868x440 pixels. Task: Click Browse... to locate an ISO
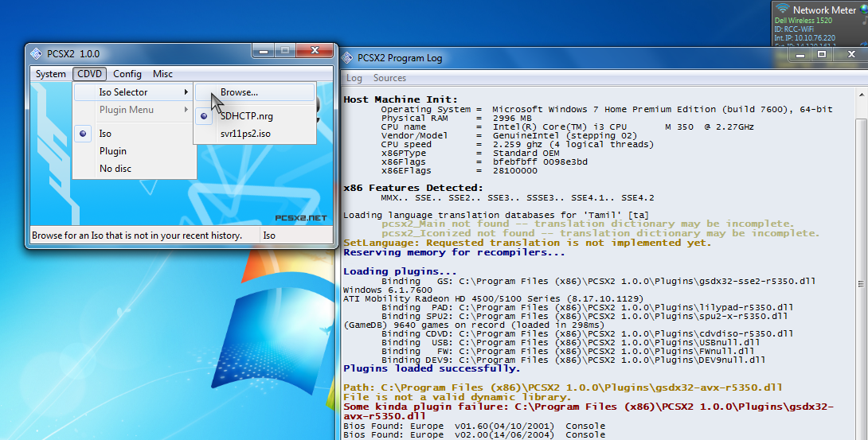point(239,92)
